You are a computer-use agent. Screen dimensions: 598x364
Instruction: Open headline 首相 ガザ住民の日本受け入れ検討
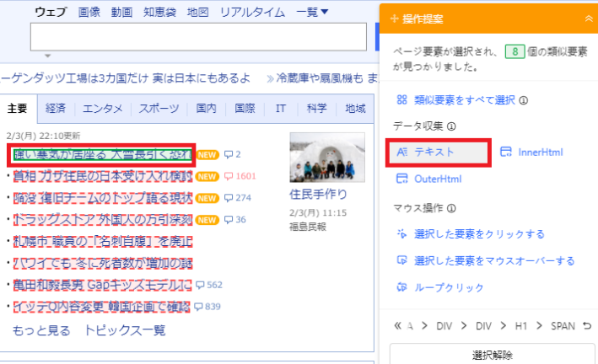pos(103,176)
